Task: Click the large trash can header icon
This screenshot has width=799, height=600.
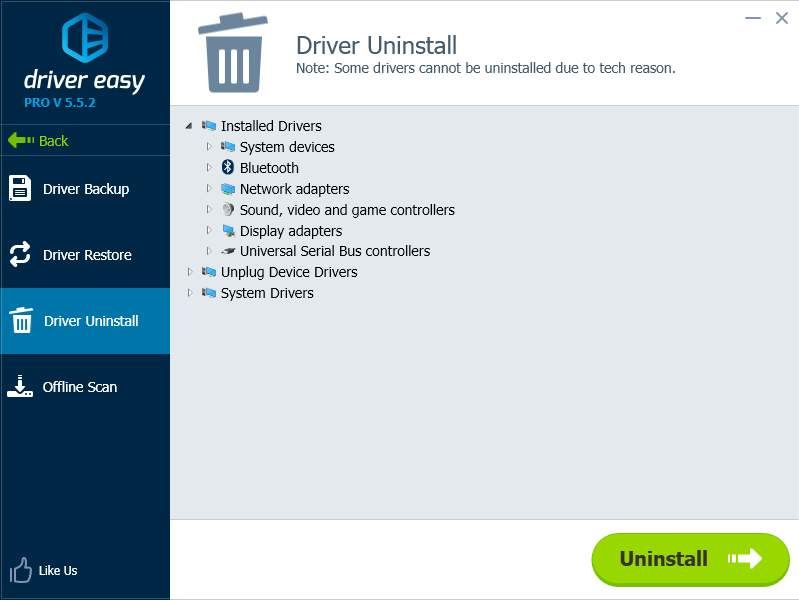Action: click(x=233, y=53)
